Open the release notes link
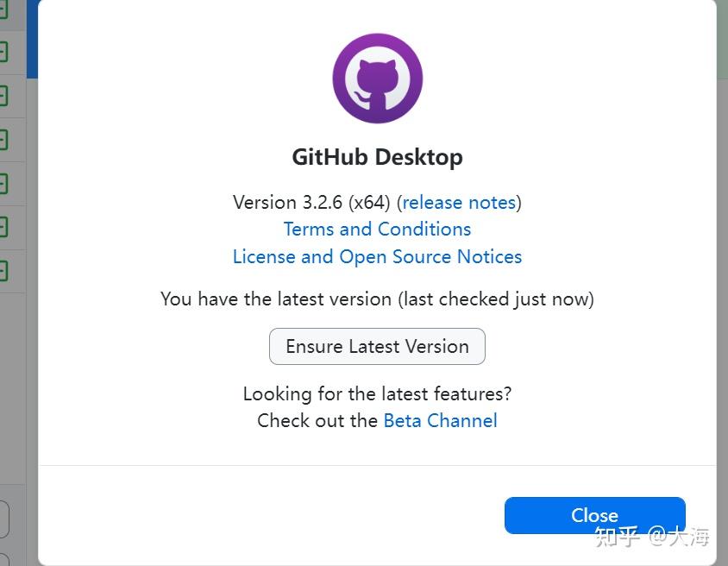 coord(459,203)
